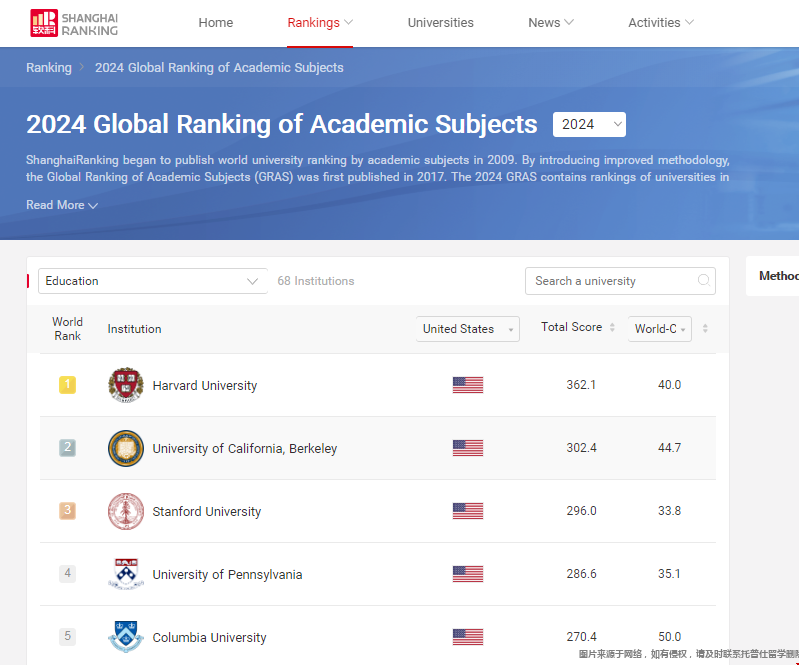Click the Search a university field
The height and width of the screenshot is (665, 799).
620,281
